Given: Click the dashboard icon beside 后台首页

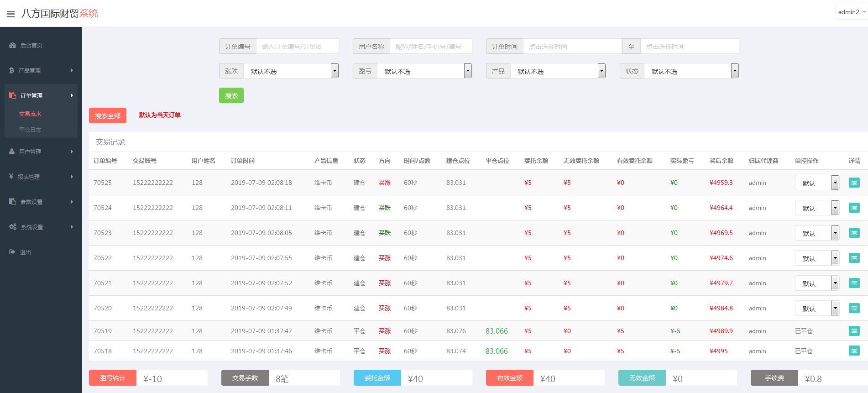Looking at the screenshot, I should coord(13,45).
